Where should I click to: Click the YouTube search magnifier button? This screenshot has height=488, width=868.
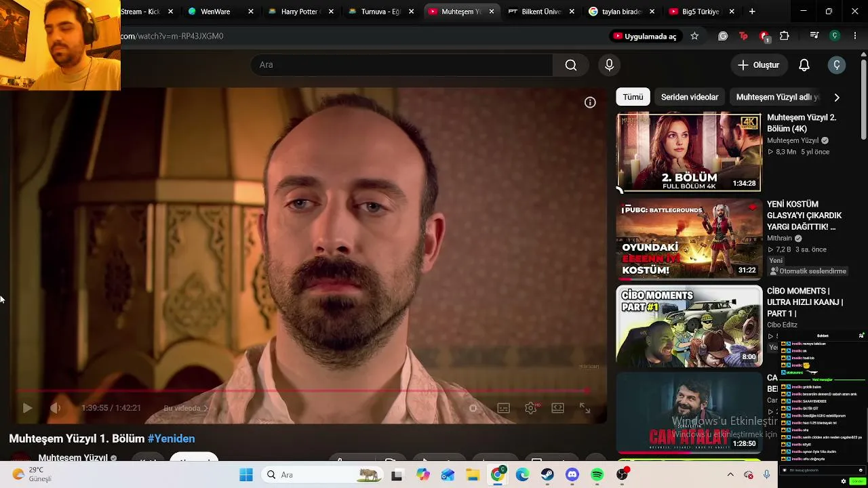click(571, 65)
